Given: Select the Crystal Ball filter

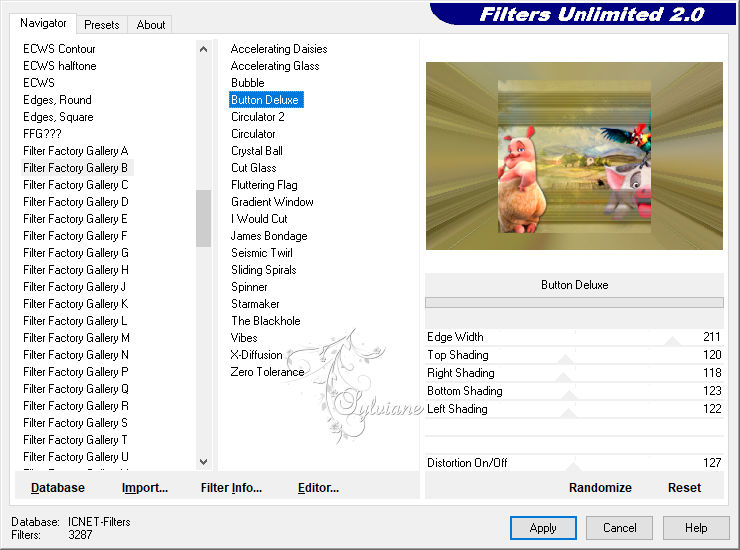Looking at the screenshot, I should (257, 151).
